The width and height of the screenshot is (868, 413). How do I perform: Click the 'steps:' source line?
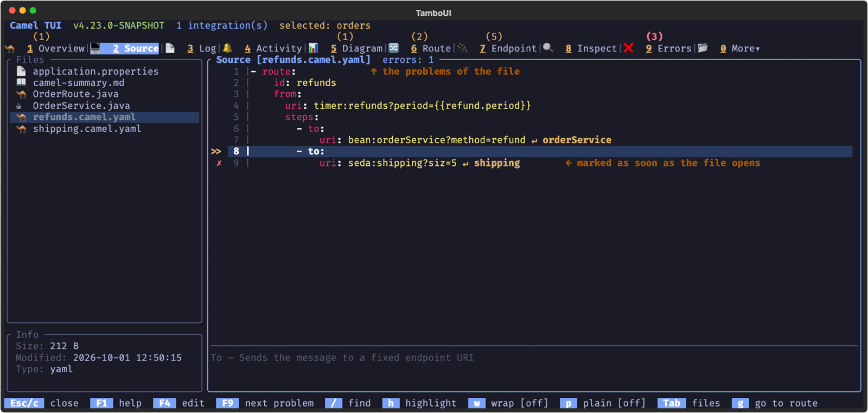pyautogui.click(x=302, y=117)
